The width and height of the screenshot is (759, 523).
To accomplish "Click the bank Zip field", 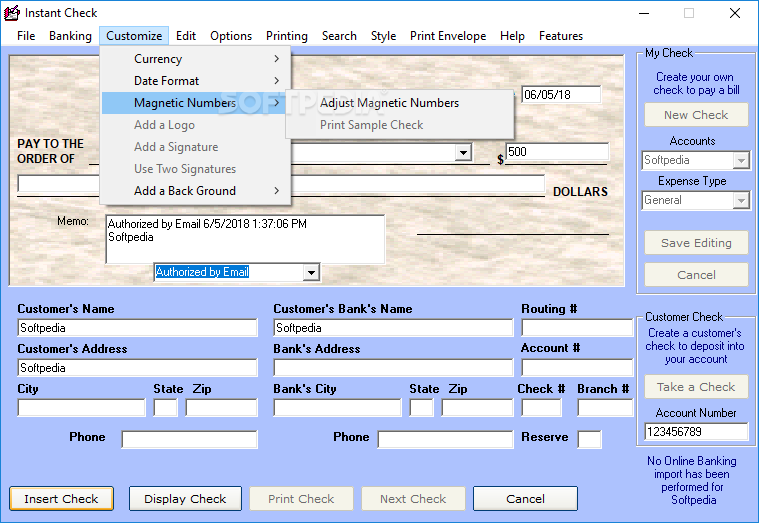I will click(477, 408).
